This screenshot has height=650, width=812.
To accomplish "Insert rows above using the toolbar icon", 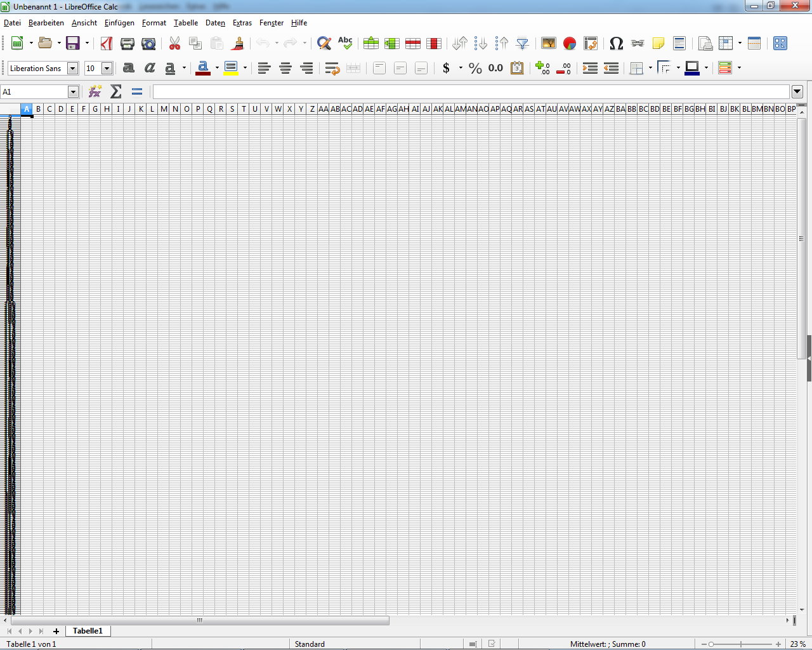I will coord(371,43).
